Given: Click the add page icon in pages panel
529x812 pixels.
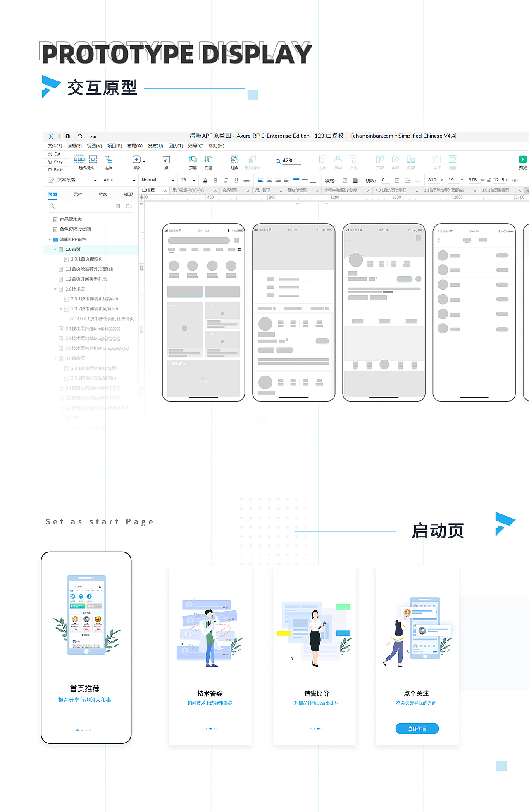Looking at the screenshot, I should (118, 206).
